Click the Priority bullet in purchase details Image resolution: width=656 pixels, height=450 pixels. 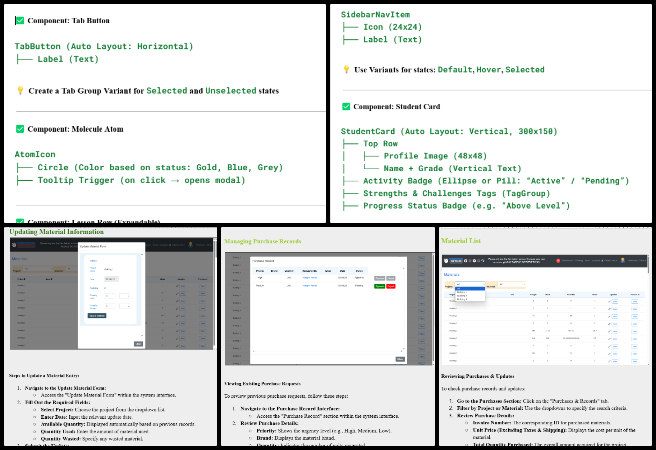(x=323, y=431)
